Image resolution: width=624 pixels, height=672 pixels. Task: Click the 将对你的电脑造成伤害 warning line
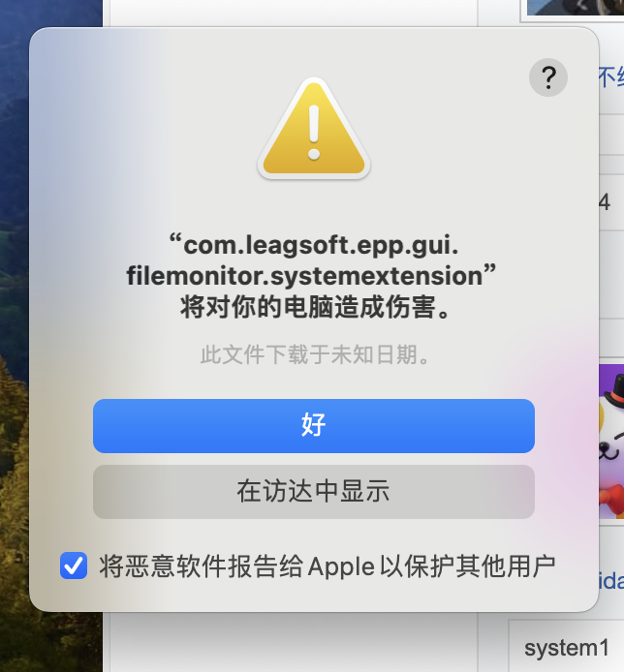tap(316, 307)
